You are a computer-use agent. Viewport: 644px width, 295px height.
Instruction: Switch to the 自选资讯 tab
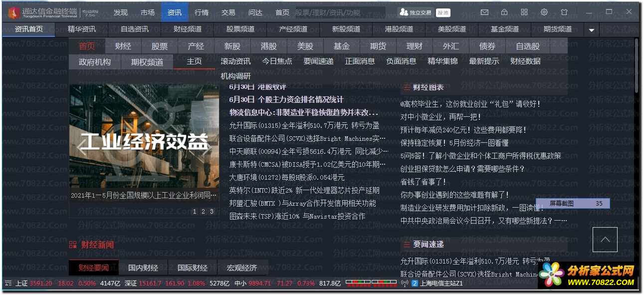tap(135, 29)
